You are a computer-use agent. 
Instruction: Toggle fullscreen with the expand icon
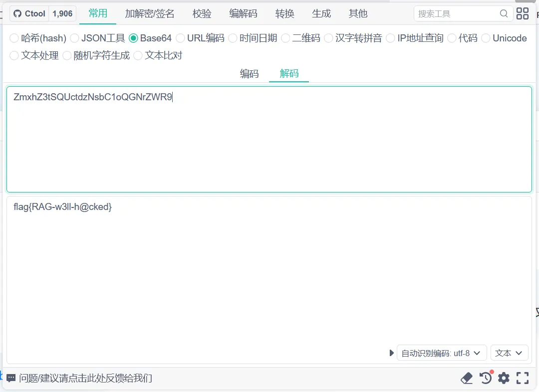tap(523, 378)
